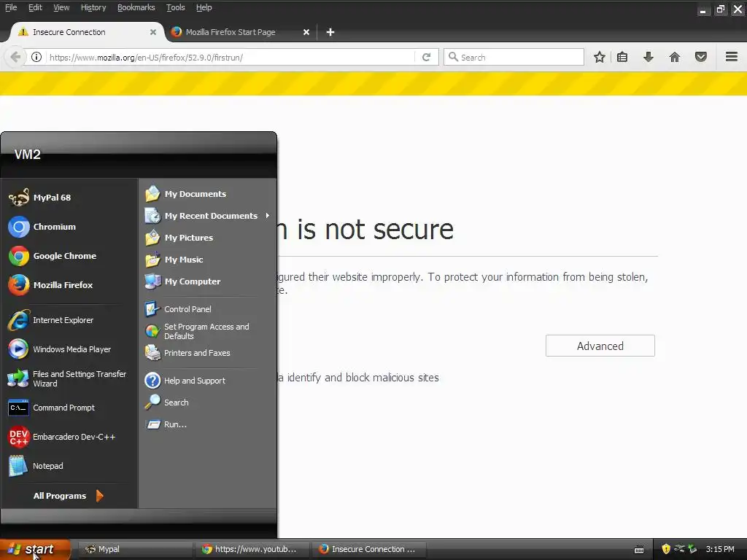Select the Insecure Connection tab
Screen dimensions: 747x560
(86, 32)
